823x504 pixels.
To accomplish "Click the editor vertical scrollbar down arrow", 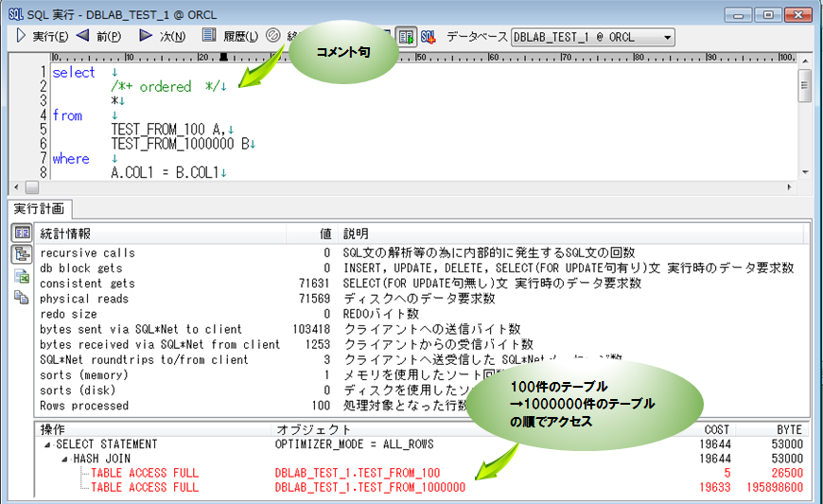I will click(804, 171).
